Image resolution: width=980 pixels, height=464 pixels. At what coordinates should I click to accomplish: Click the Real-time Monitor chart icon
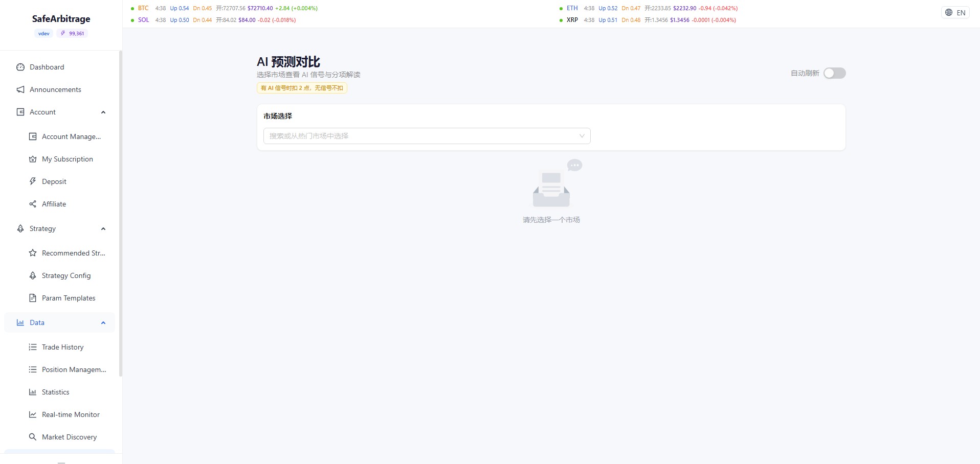(x=33, y=414)
